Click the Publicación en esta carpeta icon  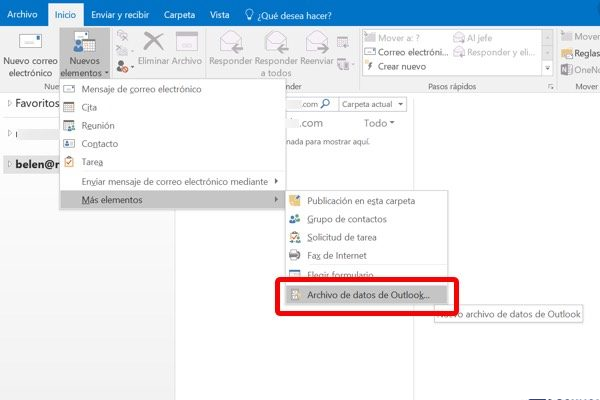[x=295, y=200]
